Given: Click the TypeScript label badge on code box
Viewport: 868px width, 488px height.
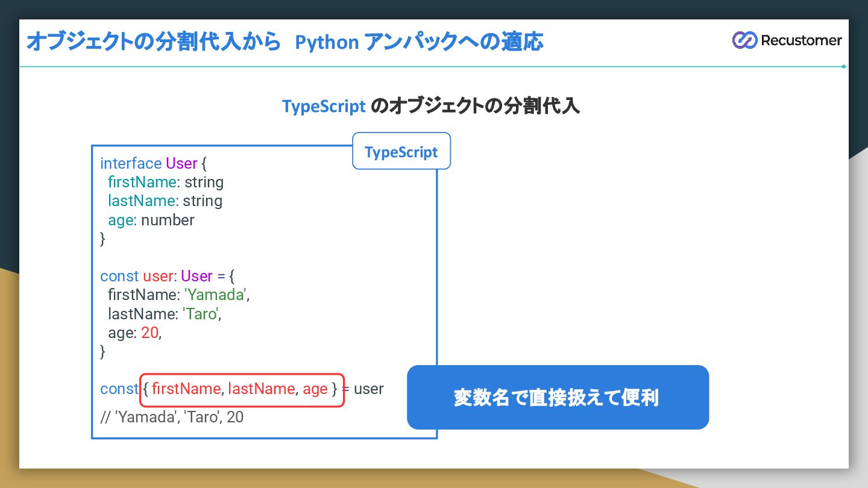Looking at the screenshot, I should tap(401, 151).
